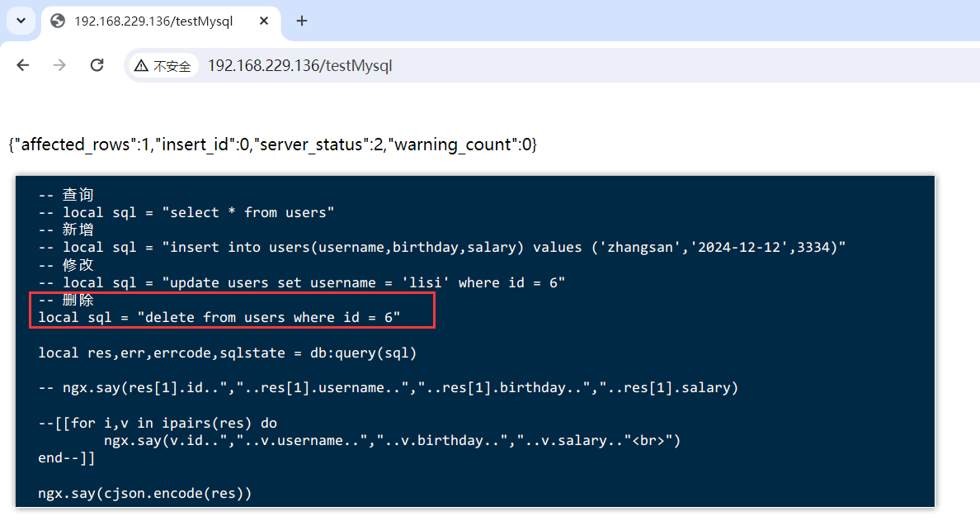Viewport: 980px width, 521px height.
Task: Select the 192.168.229.136/testMysql tab
Action: 161,21
